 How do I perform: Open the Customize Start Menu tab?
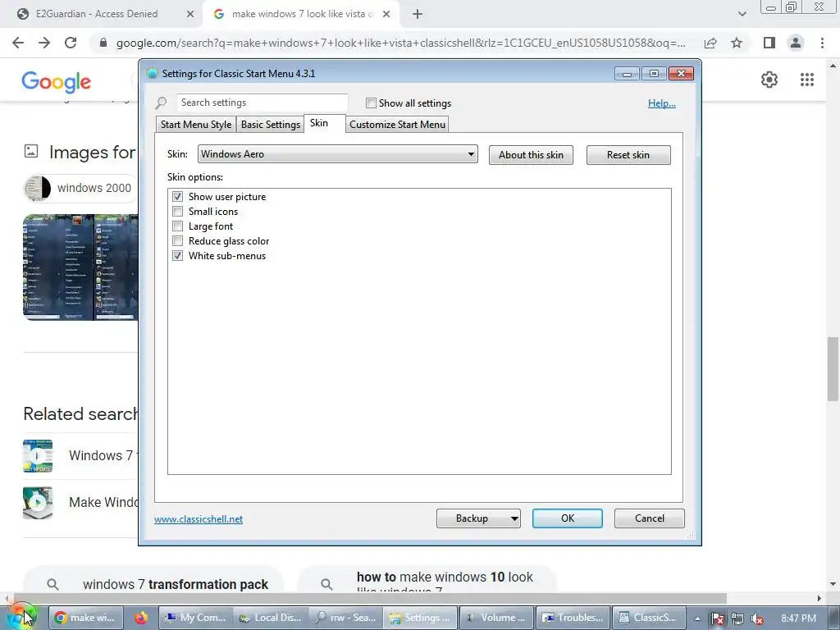point(397,125)
